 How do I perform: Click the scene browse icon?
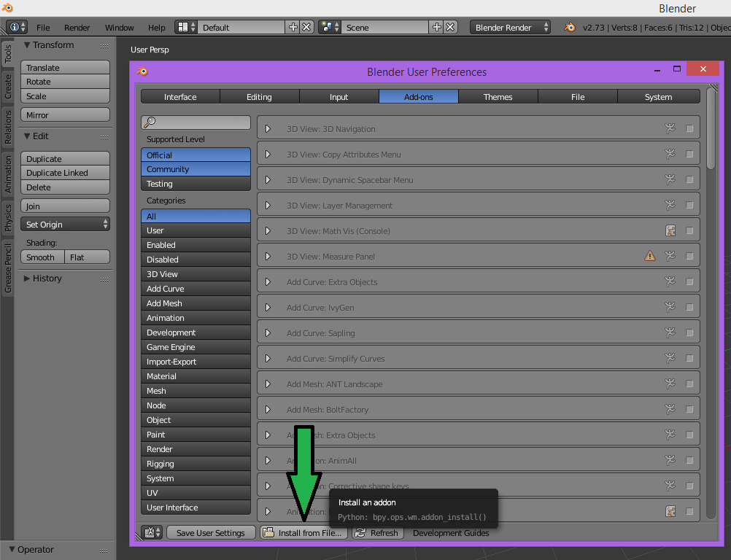(x=330, y=28)
